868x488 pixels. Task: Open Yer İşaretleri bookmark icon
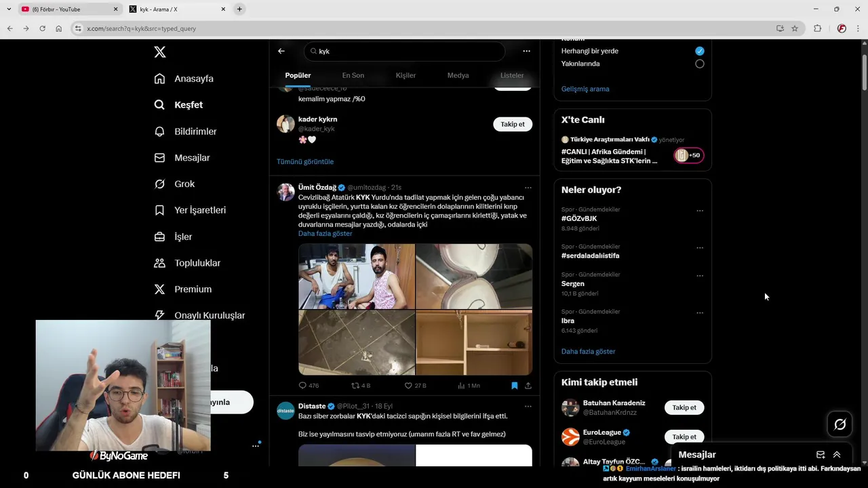coord(159,210)
